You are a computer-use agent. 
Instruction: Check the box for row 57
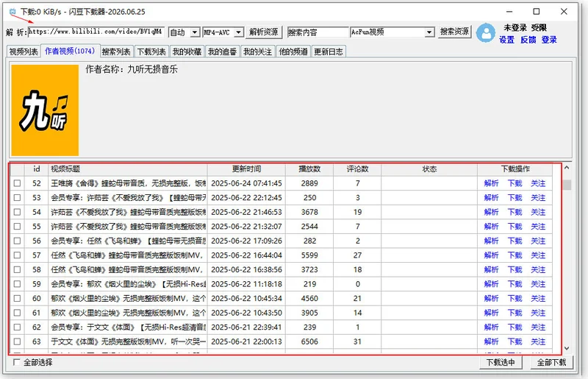pyautogui.click(x=17, y=255)
